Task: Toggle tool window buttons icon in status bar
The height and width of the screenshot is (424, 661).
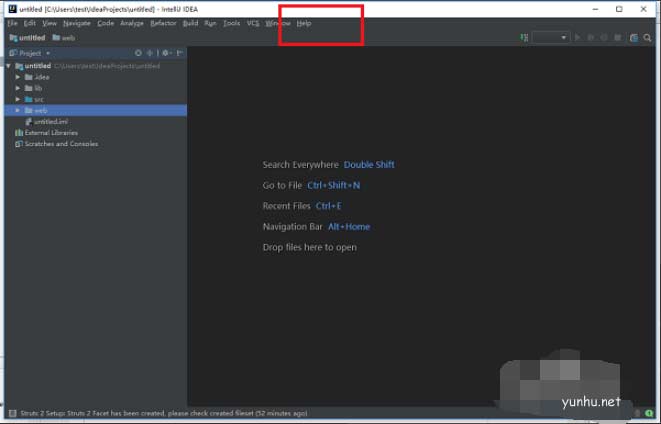Action: 11,413
